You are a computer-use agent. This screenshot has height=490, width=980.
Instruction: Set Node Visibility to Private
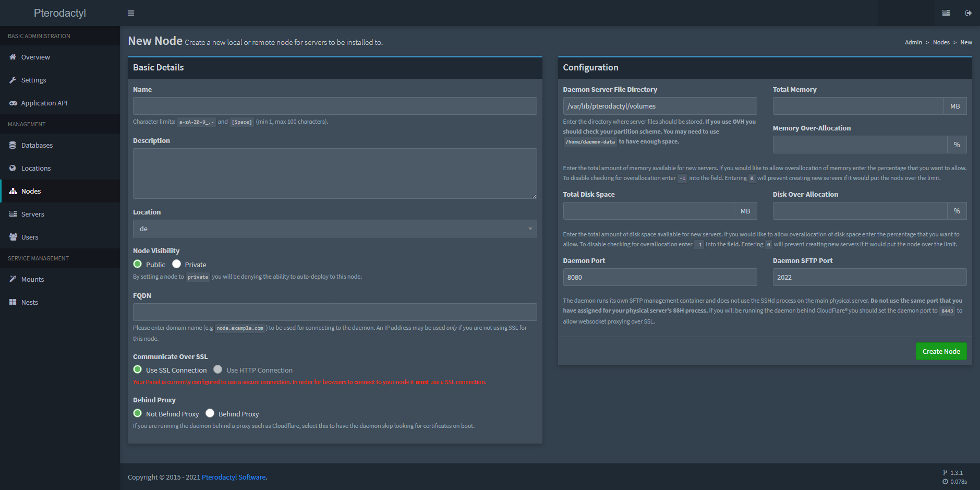(176, 264)
